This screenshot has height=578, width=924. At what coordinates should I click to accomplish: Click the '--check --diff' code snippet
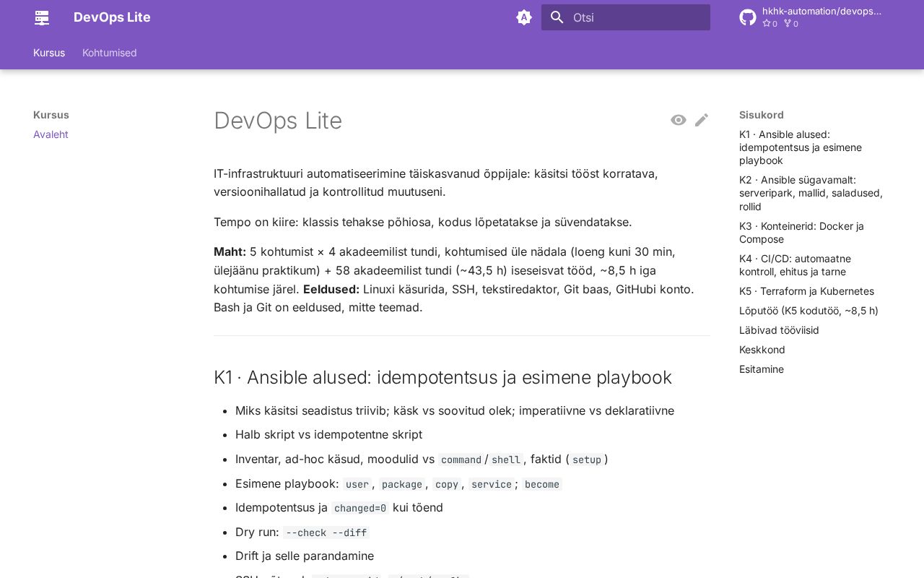(x=326, y=532)
